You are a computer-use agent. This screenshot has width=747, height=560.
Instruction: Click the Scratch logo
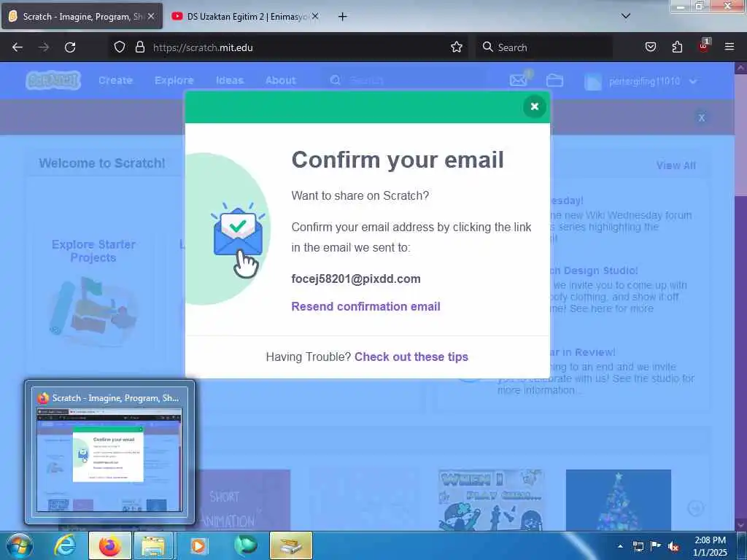click(53, 80)
